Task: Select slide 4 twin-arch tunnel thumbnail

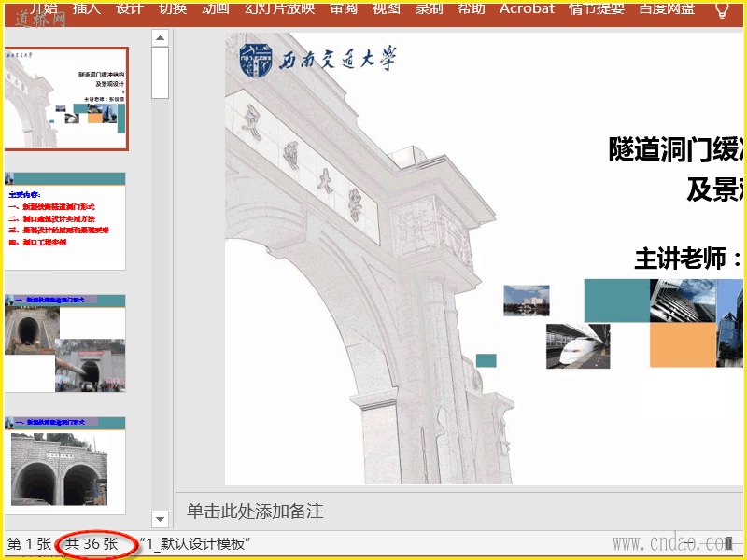Action: [x=65, y=465]
